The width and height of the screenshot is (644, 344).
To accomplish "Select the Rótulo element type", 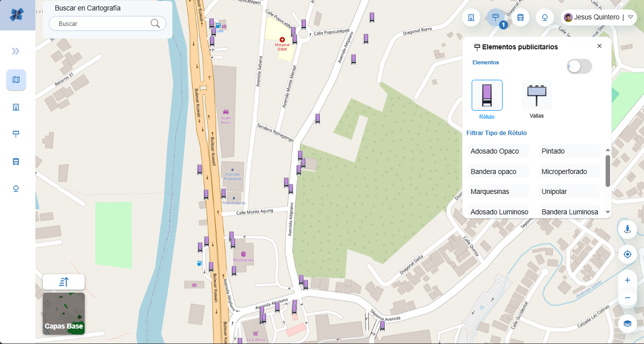I will (x=487, y=95).
